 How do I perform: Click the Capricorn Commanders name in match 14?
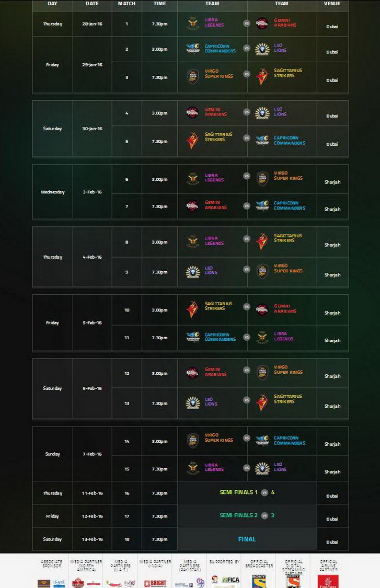[289, 440]
